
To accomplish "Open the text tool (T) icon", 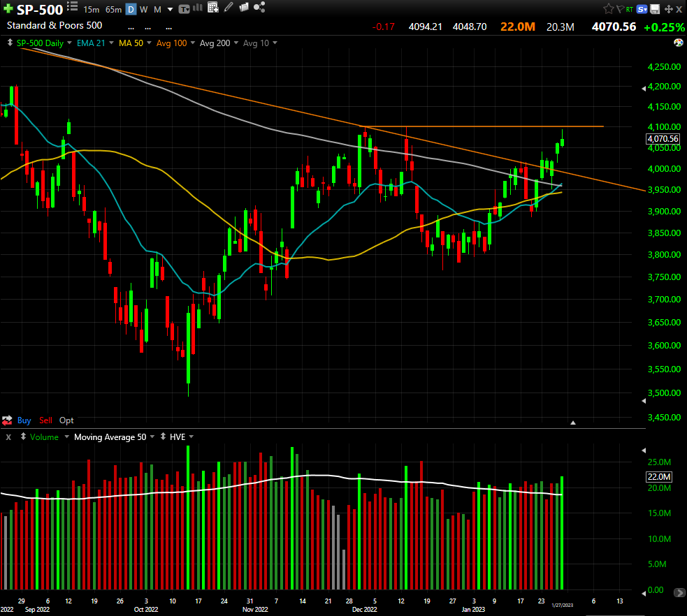I will pyautogui.click(x=185, y=9).
